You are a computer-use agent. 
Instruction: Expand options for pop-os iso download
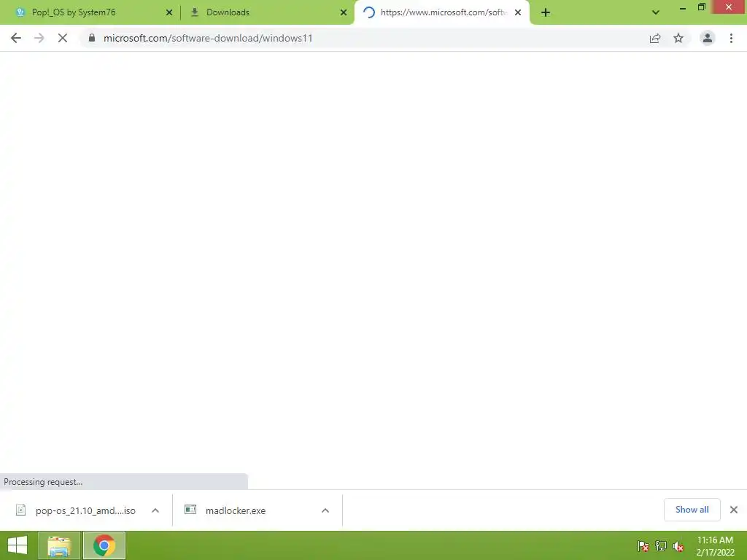[x=155, y=510]
